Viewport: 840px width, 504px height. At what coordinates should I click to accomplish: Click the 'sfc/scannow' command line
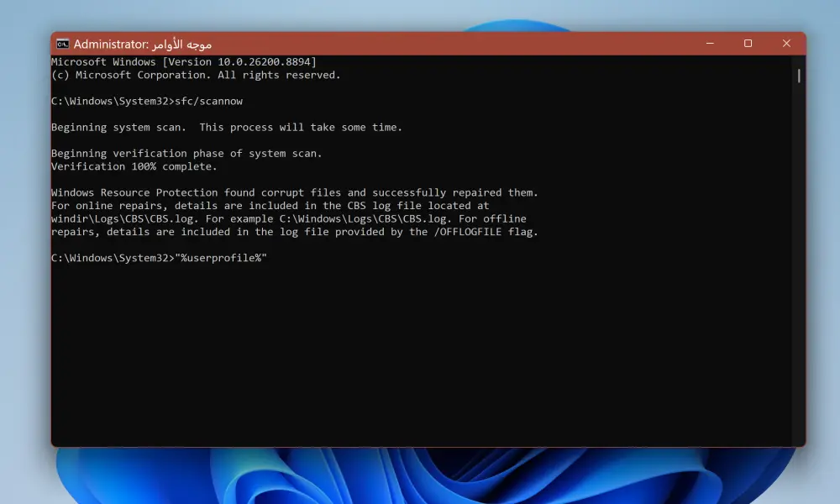pos(147,102)
